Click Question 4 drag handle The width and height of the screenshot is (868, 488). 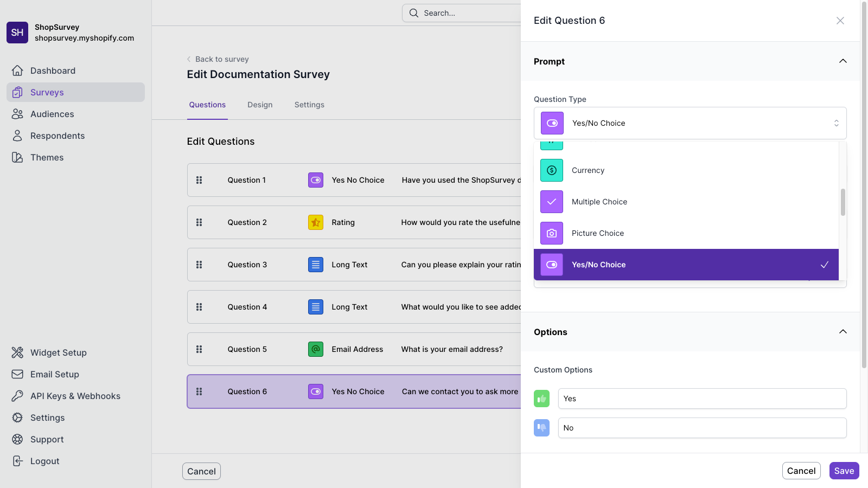tap(199, 307)
